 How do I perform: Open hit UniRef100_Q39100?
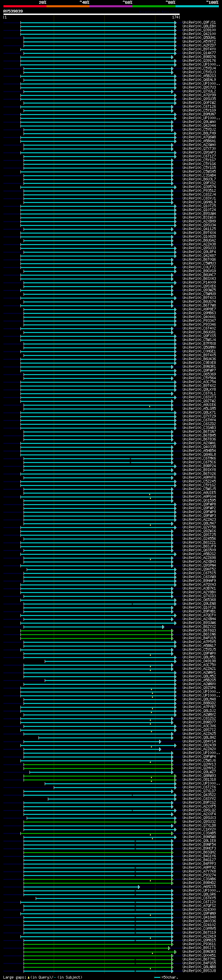pyautogui.click(x=199, y=30)
